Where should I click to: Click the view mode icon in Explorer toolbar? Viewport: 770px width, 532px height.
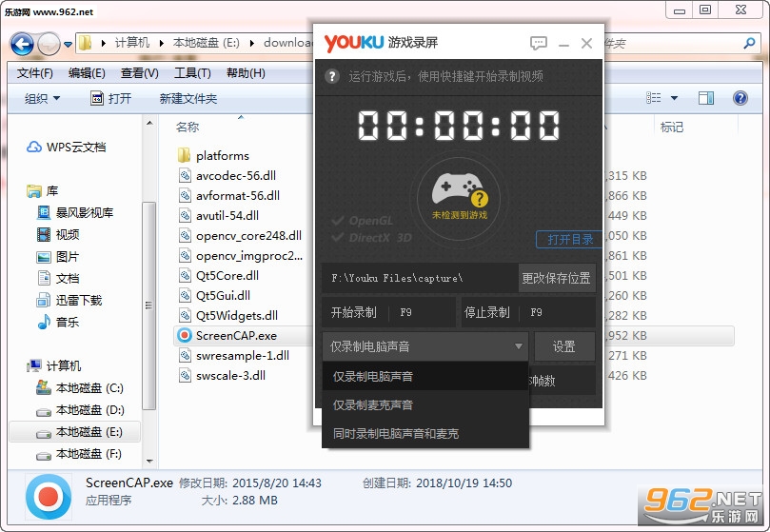pos(653,98)
